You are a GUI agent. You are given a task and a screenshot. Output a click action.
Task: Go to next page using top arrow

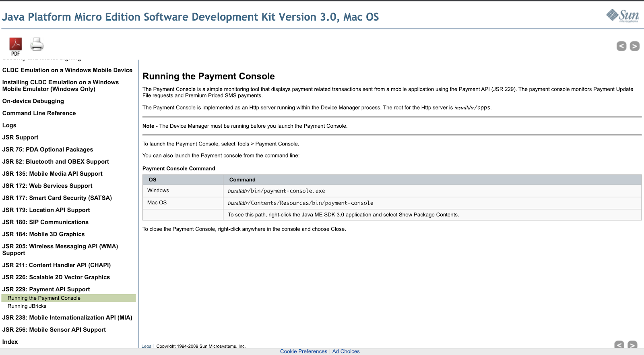pyautogui.click(x=634, y=46)
